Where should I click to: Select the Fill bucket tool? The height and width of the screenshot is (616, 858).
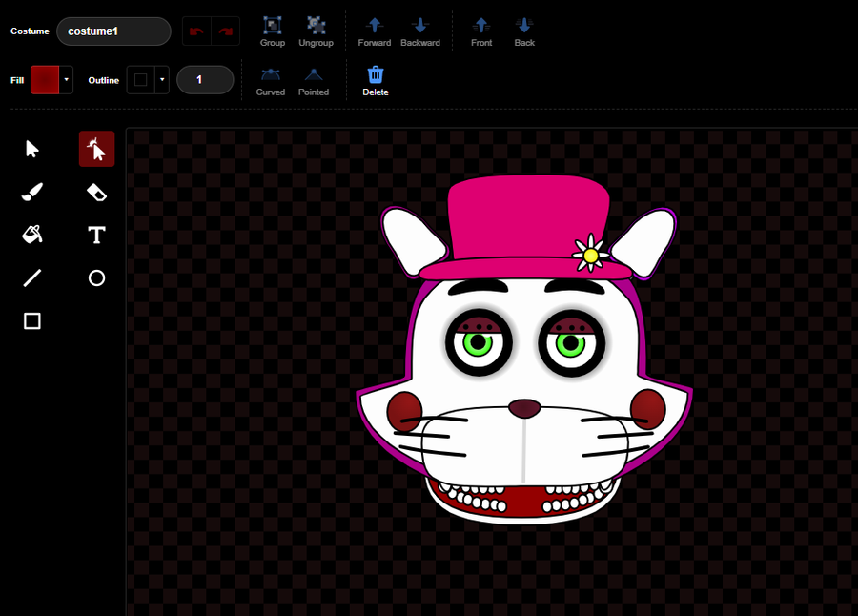point(32,235)
